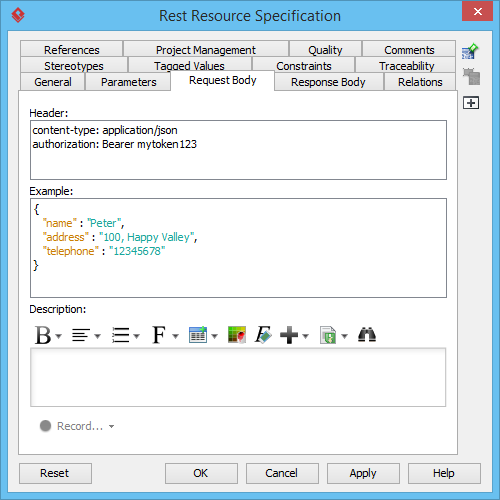Image resolution: width=500 pixels, height=500 pixels.
Task: Click the "address" : "100, Happy Valley" line
Action: point(120,237)
